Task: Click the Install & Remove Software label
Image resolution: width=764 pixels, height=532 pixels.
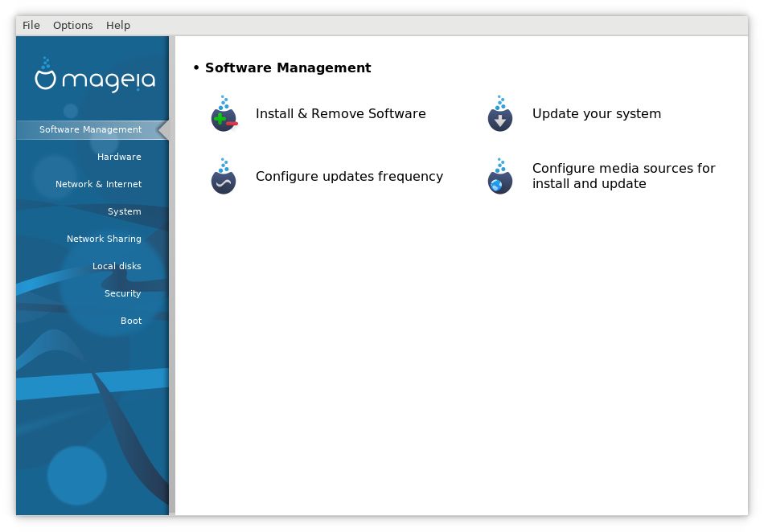Action: click(340, 113)
